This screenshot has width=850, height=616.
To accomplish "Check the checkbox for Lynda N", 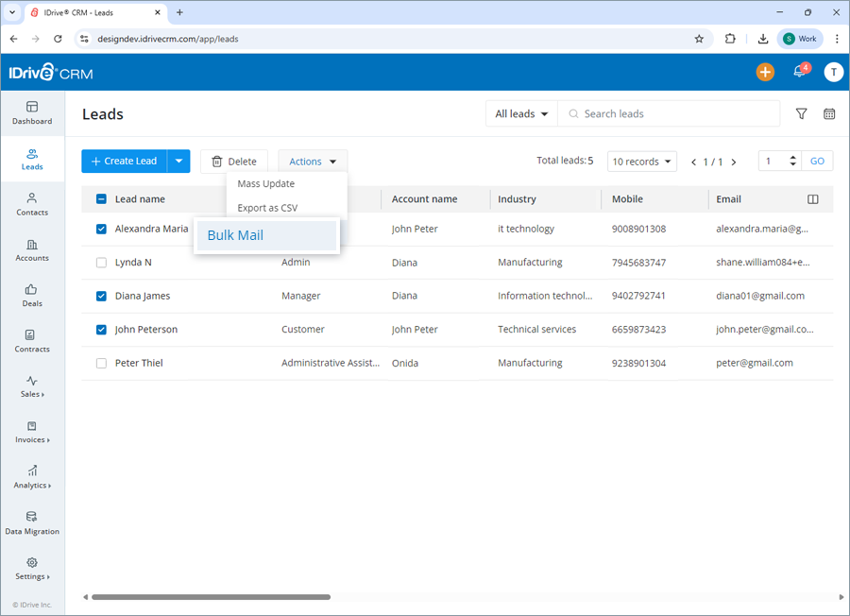I will pyautogui.click(x=101, y=262).
